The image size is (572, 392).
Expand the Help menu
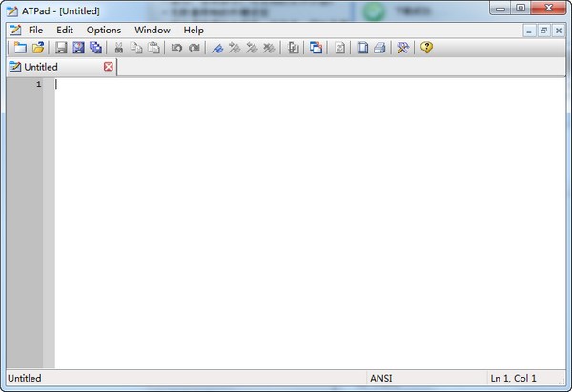point(194,30)
